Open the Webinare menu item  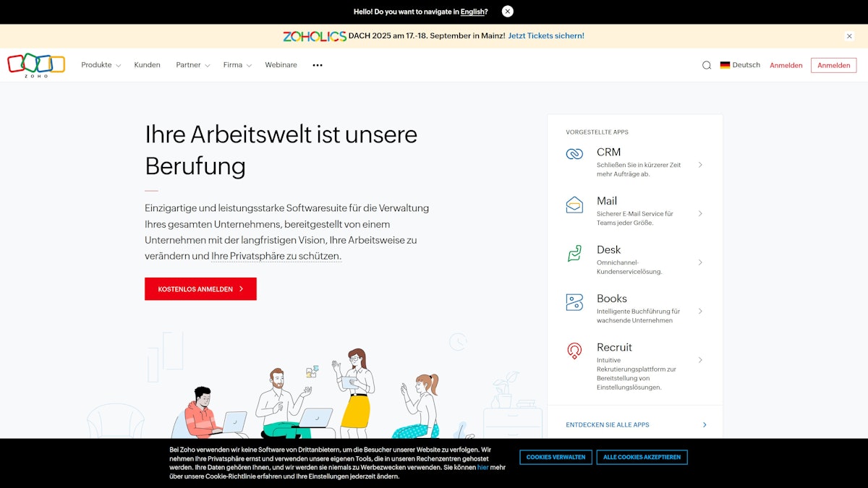(x=281, y=64)
